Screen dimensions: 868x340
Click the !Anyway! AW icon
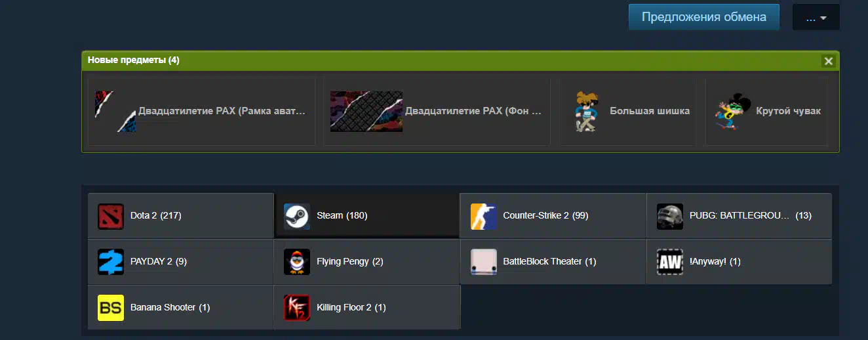670,262
